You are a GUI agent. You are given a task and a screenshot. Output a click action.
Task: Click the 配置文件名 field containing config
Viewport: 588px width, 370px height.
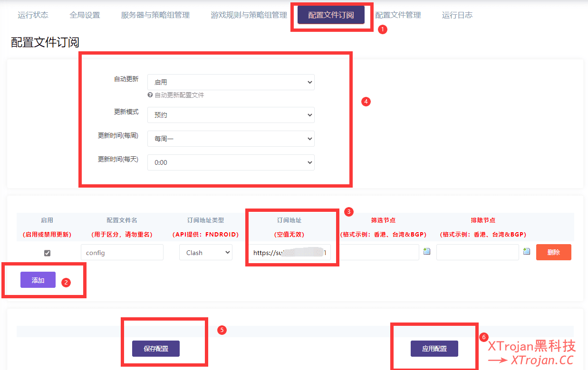(x=122, y=253)
